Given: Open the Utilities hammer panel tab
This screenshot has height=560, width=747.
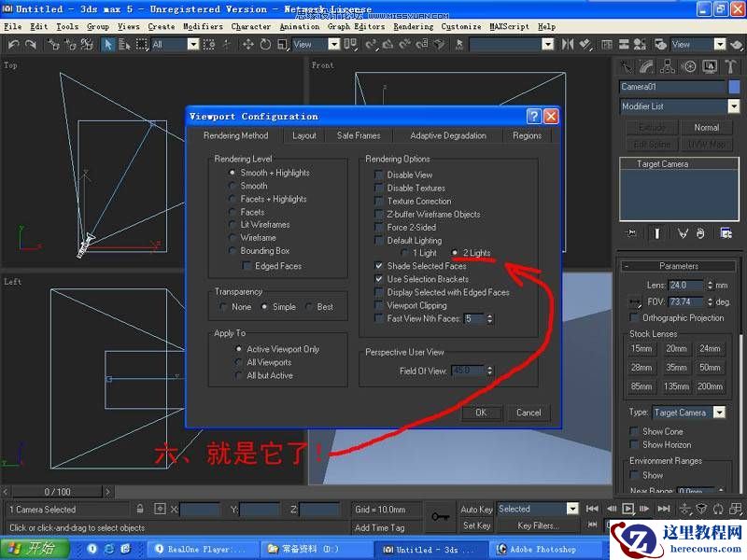Looking at the screenshot, I should 730,66.
